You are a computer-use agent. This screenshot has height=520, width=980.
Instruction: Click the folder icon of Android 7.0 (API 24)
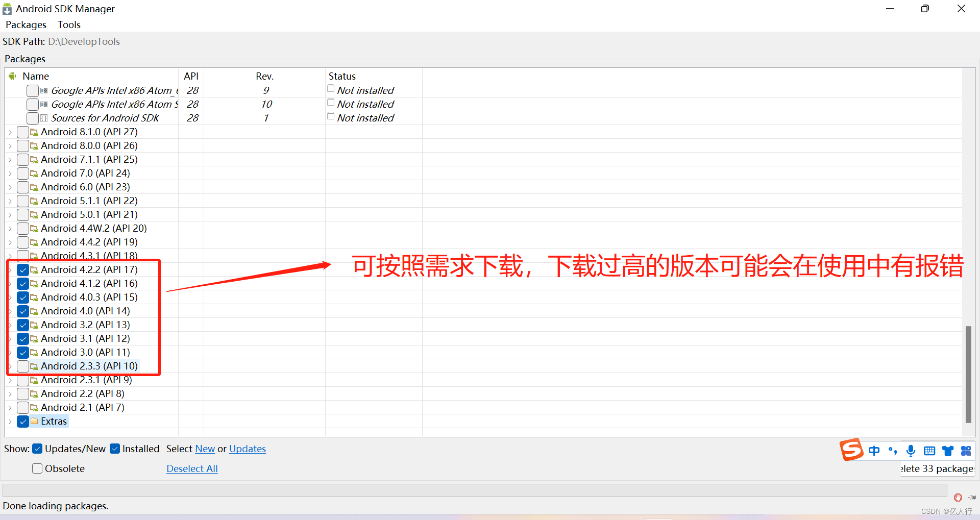pos(34,174)
